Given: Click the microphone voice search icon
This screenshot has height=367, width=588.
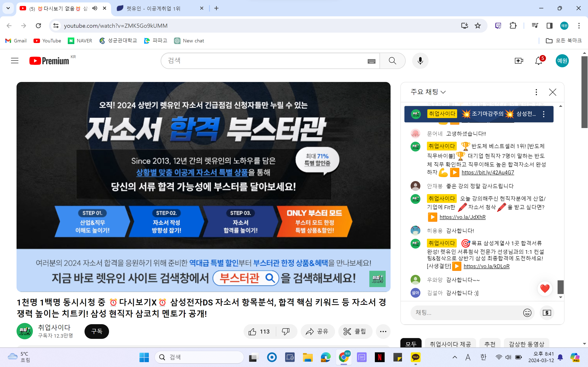Looking at the screenshot, I should (x=420, y=61).
